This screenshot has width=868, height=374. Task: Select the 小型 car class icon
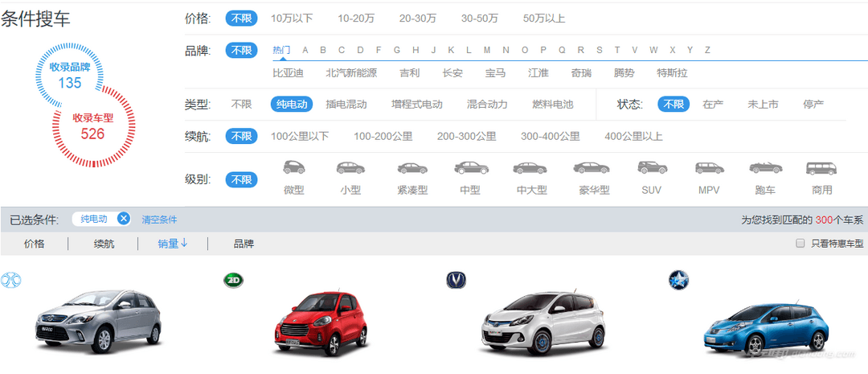350,167
